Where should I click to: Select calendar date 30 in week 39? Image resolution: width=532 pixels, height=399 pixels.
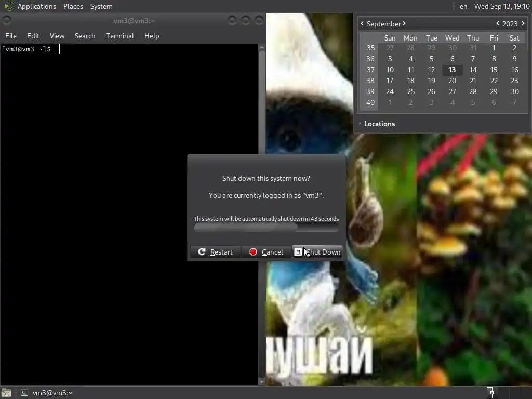point(515,91)
